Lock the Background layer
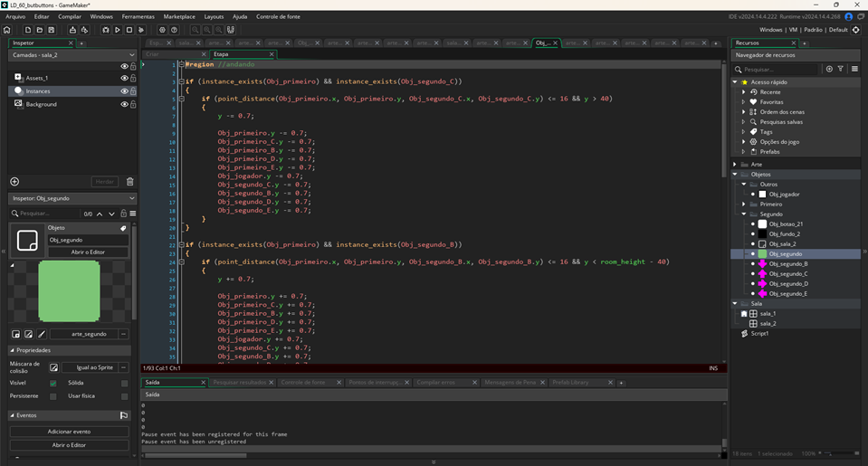Screen dimensions: 868x466 pyautogui.click(x=133, y=104)
